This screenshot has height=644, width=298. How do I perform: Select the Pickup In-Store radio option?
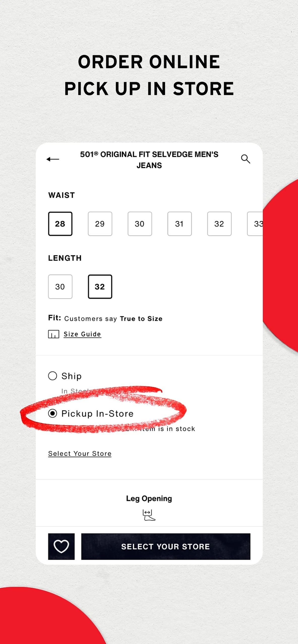coord(52,413)
